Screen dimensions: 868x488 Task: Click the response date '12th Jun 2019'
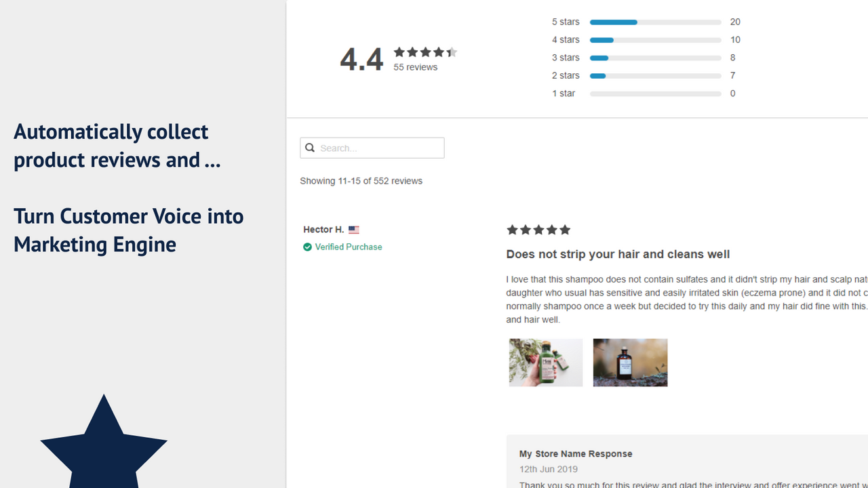[549, 469]
